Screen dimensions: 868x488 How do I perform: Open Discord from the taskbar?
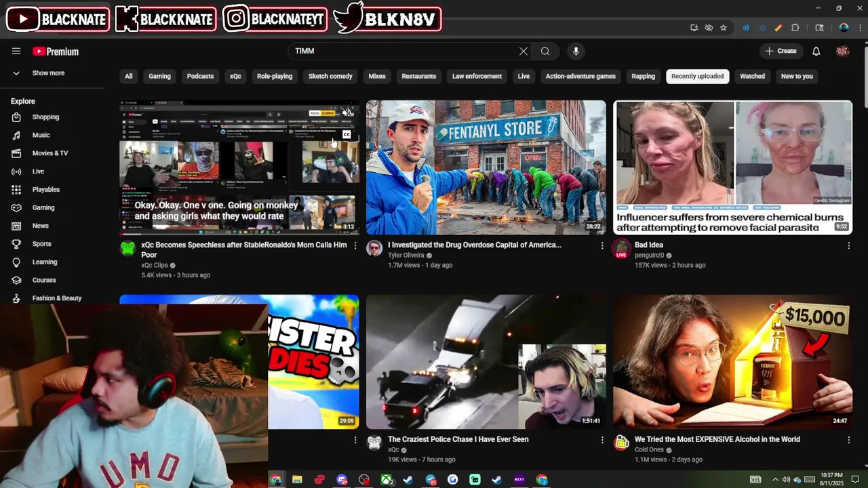[342, 480]
